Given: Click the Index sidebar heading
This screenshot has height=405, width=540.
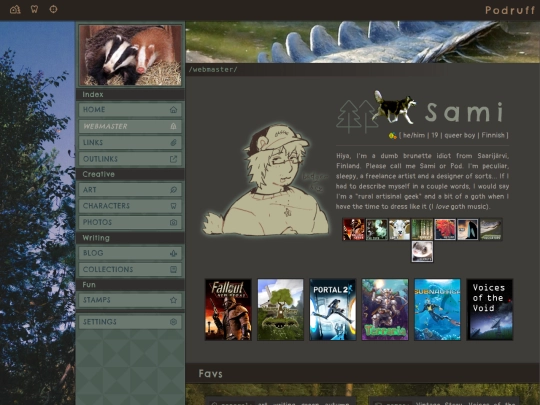Looking at the screenshot, I should (x=93, y=94).
